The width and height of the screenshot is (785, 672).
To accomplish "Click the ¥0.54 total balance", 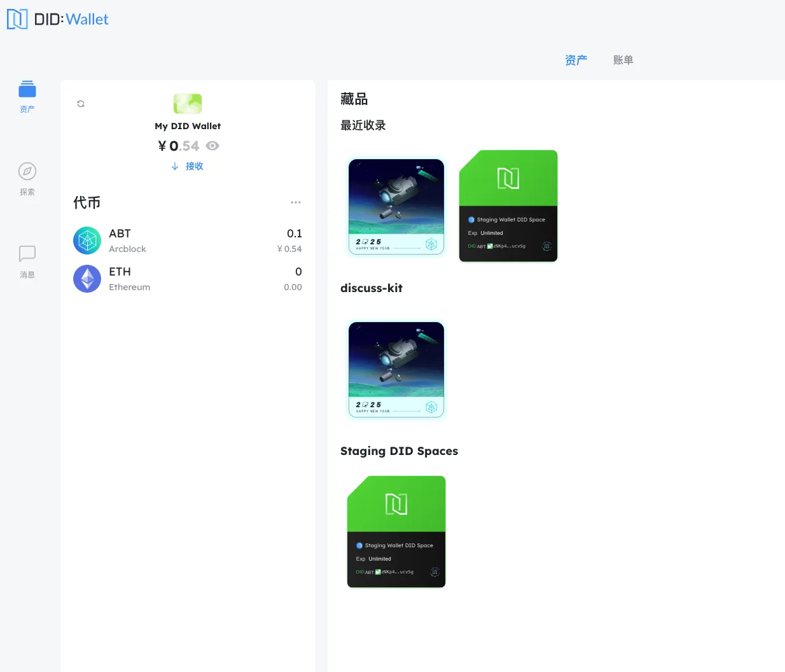I will point(179,146).
